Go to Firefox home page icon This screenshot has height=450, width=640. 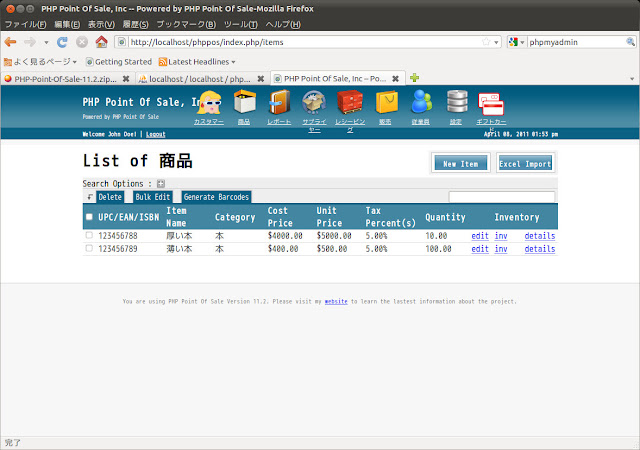tap(101, 42)
